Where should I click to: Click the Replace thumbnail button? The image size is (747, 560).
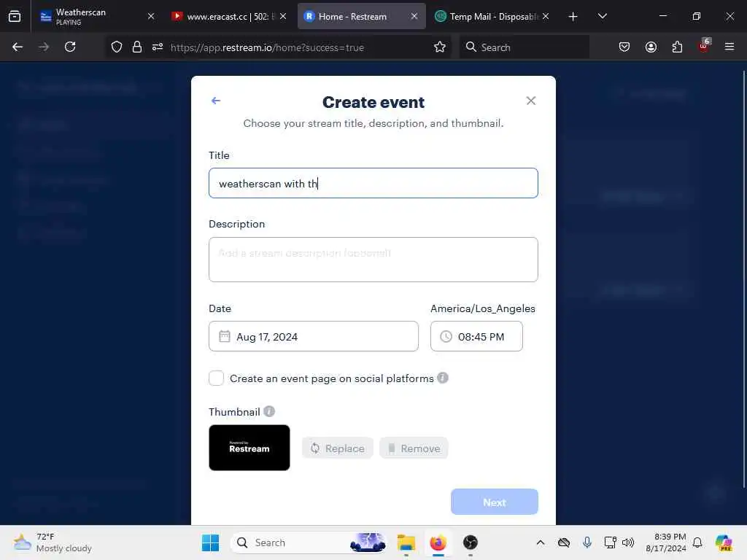pyautogui.click(x=337, y=448)
